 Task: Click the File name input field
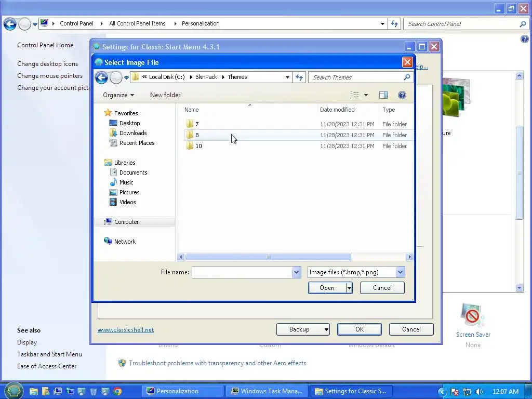point(242,272)
